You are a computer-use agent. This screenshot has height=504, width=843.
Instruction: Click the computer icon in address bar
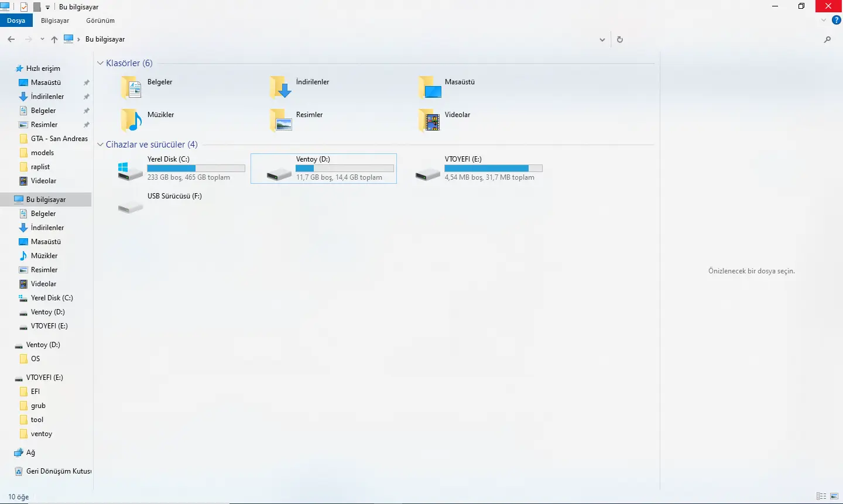click(x=68, y=39)
